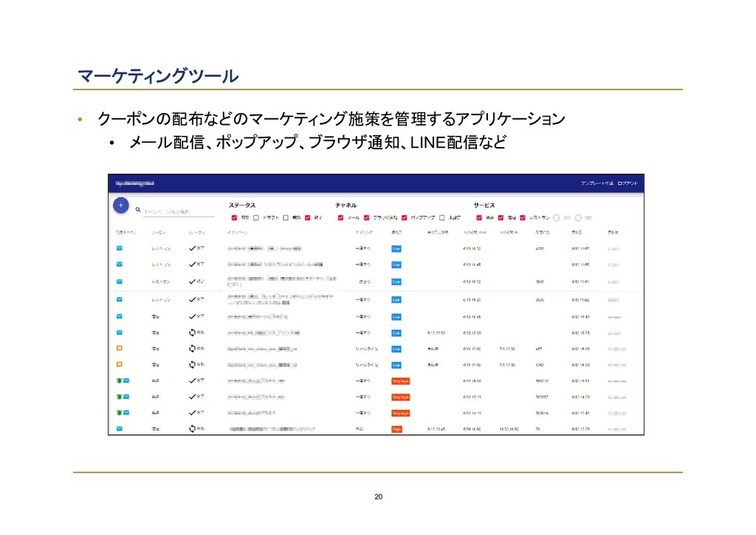Click the orange High priority badge
Image resolution: width=756 pixels, height=535 pixels.
(396, 429)
